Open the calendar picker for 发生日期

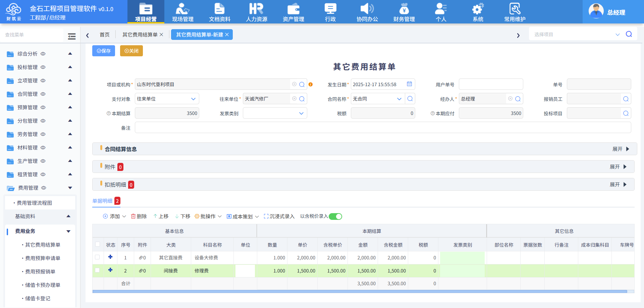409,84
